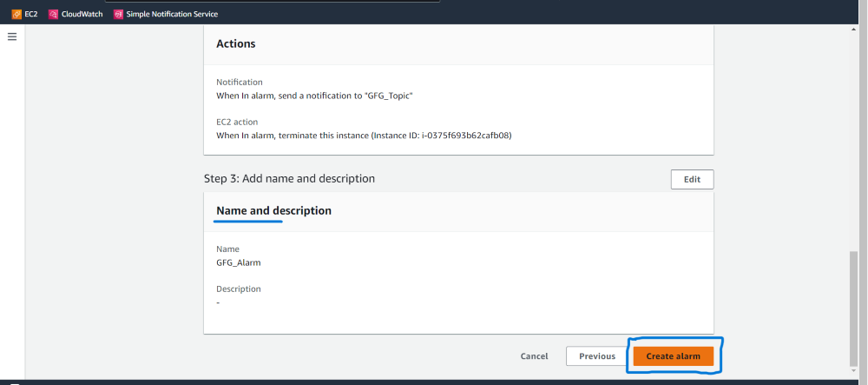Viewport: 868px width, 385px height.
Task: Open the CloudWatch service shortcut icon
Action: tap(54, 14)
